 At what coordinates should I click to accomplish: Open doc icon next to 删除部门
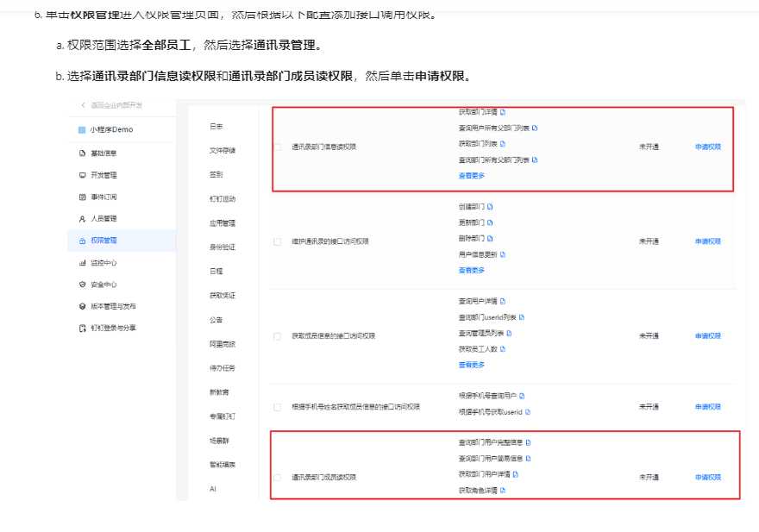(x=491, y=239)
